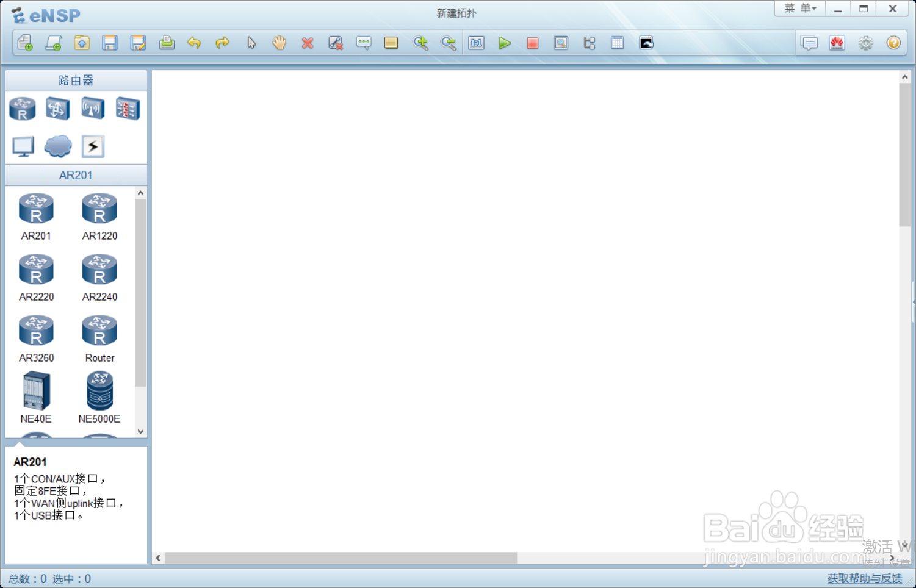The width and height of the screenshot is (916, 588).
Task: Click the canvas horizontal scrollbar thumb
Action: [x=341, y=558]
